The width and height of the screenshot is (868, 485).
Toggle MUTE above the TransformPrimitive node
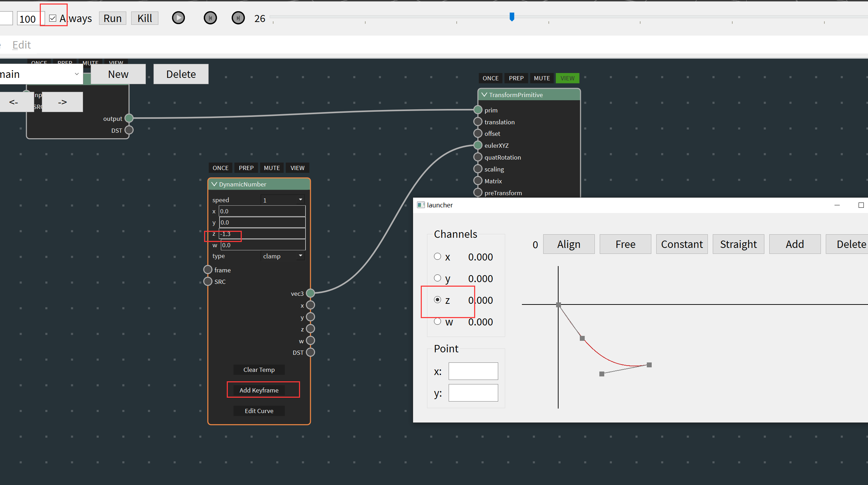(x=542, y=78)
